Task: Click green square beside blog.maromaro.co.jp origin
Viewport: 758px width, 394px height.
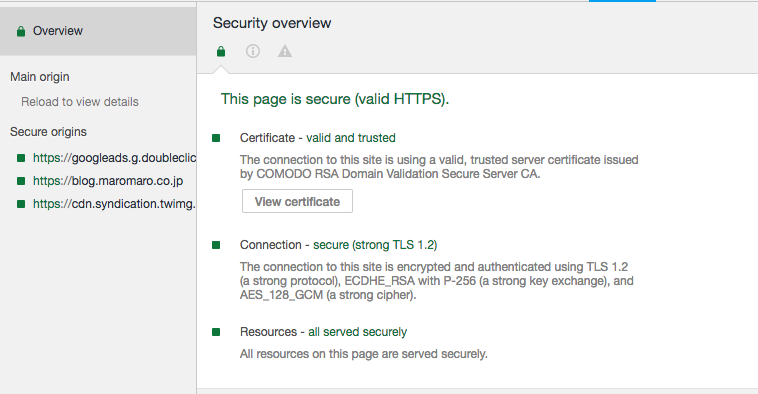Action: point(21,181)
